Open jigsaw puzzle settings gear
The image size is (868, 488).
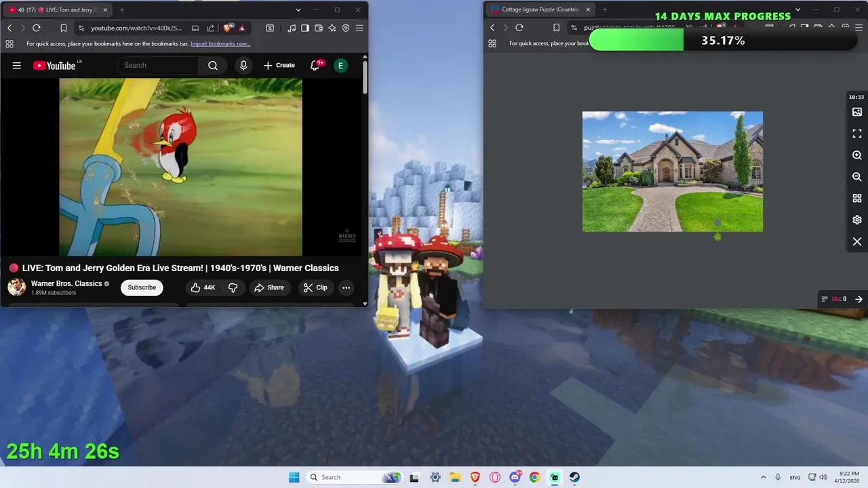click(857, 220)
